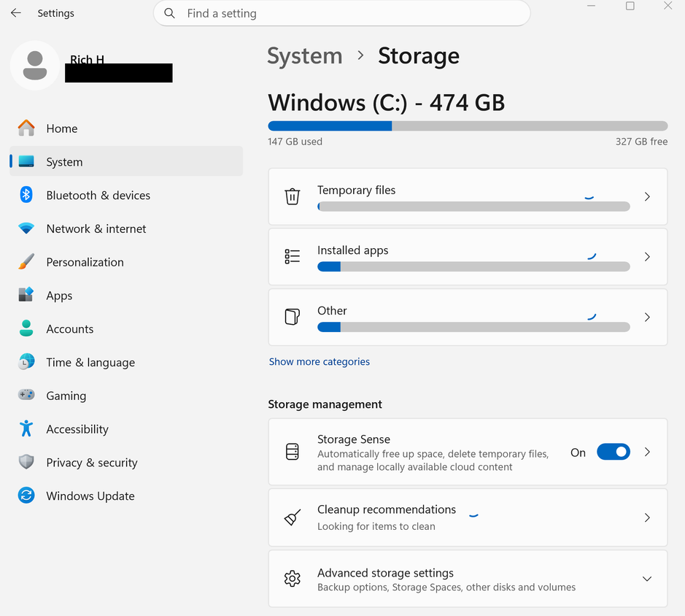This screenshot has height=616, width=685.
Task: Open Other category via its chevron
Action: [647, 317]
